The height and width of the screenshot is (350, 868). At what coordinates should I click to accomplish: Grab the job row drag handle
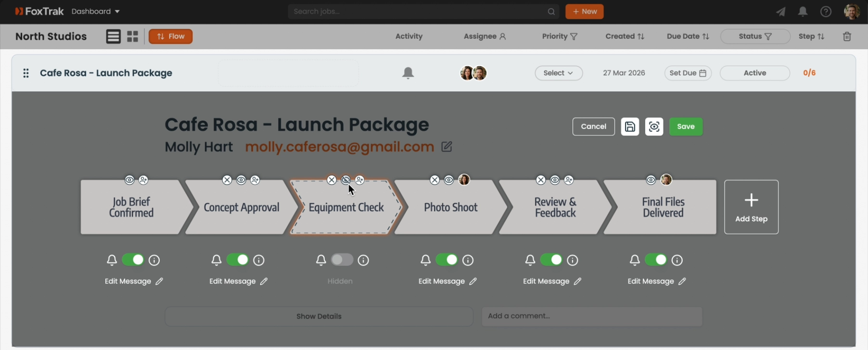[26, 73]
